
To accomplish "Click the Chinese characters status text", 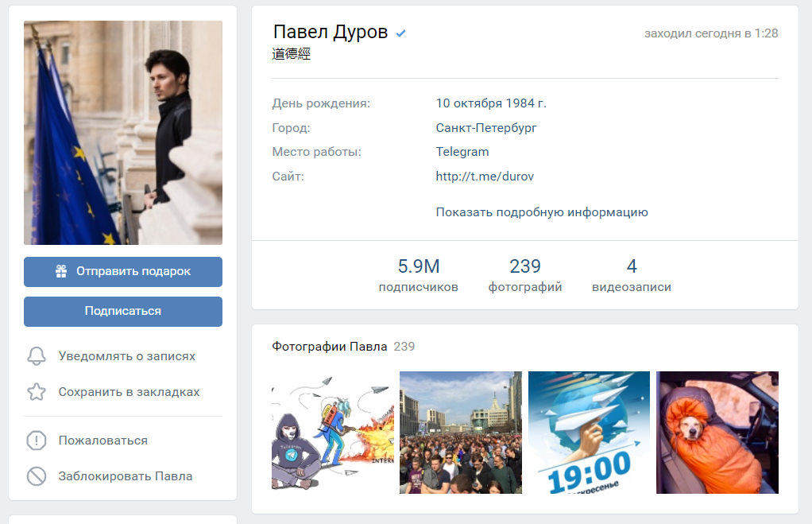I will coord(291,54).
